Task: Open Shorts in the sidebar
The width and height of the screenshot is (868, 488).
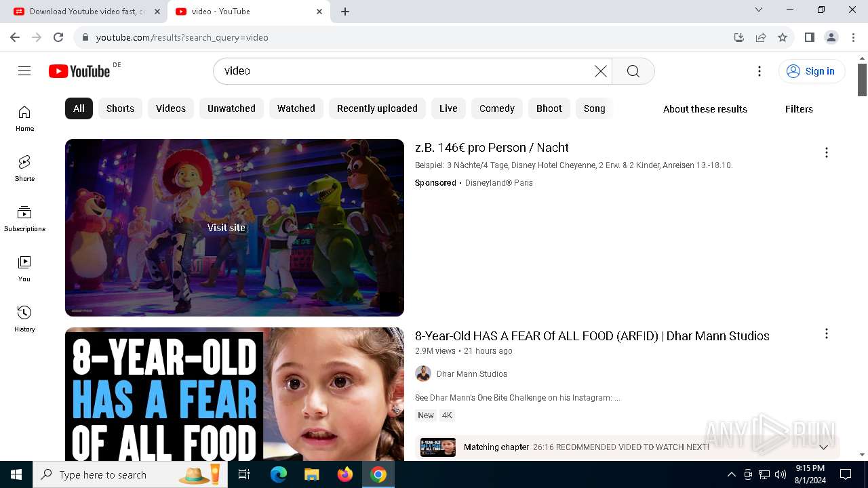Action: (x=24, y=169)
